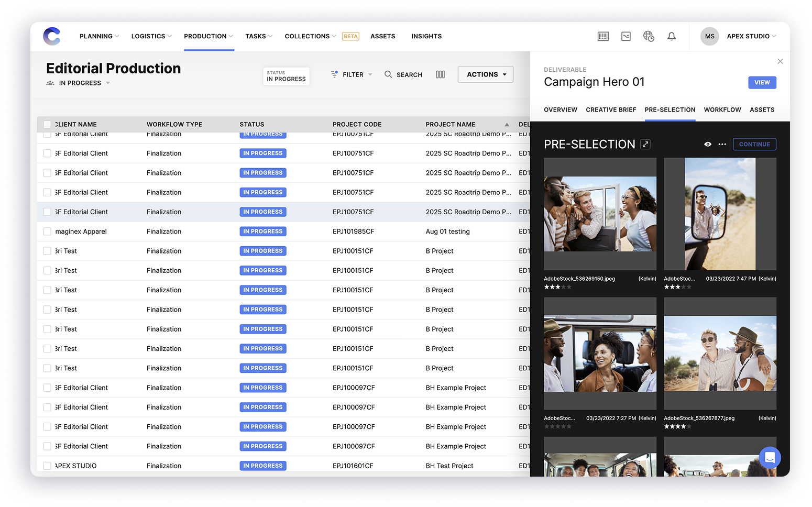Screen dimensions: 812x507
Task: Expand the Production menu
Action: pyautogui.click(x=209, y=36)
